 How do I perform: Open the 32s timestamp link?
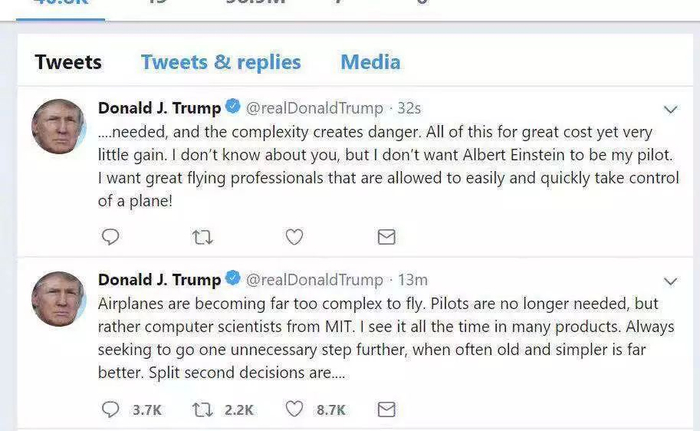pyautogui.click(x=410, y=108)
